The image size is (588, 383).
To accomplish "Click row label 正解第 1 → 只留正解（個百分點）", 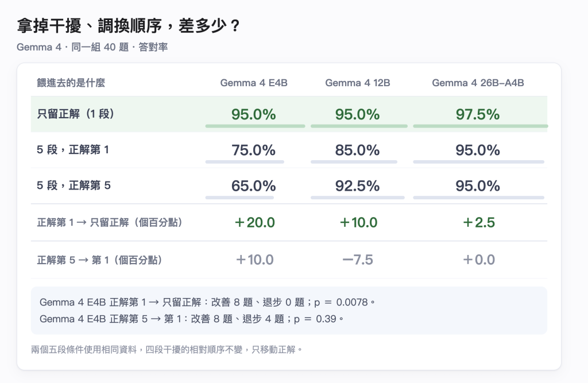I will [110, 222].
